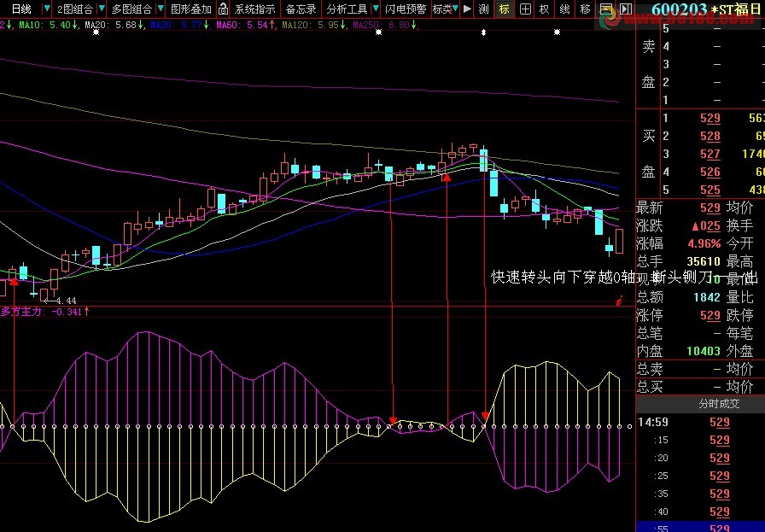
Task: Click the 涨停 limit-up price 529
Action: pos(710,315)
